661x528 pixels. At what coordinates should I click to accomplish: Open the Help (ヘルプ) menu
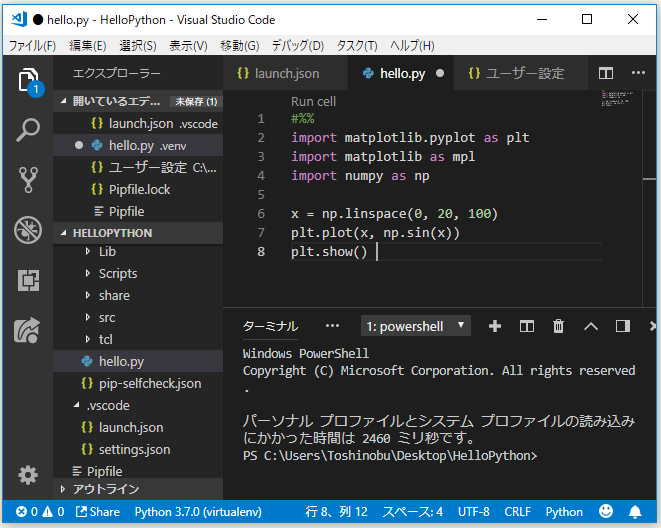coord(412,46)
